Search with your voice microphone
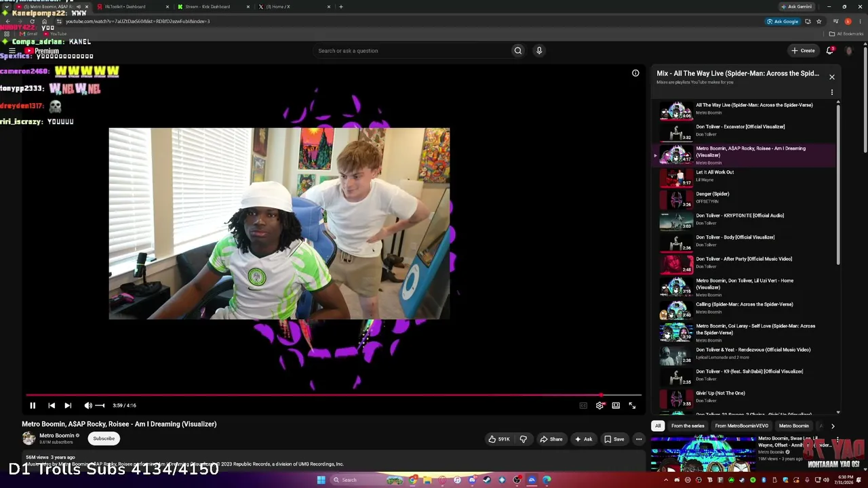Image resolution: width=868 pixels, height=488 pixels. (x=539, y=51)
